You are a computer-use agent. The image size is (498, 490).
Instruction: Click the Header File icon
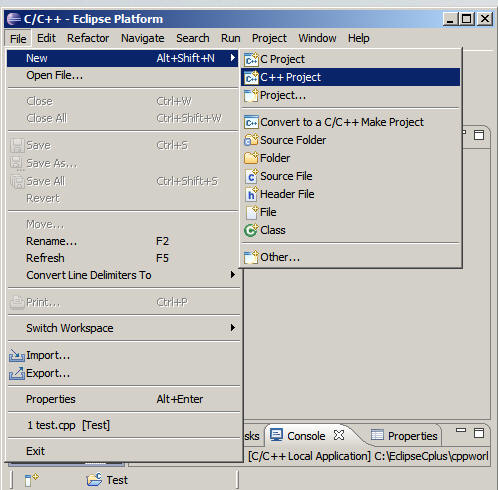point(251,194)
